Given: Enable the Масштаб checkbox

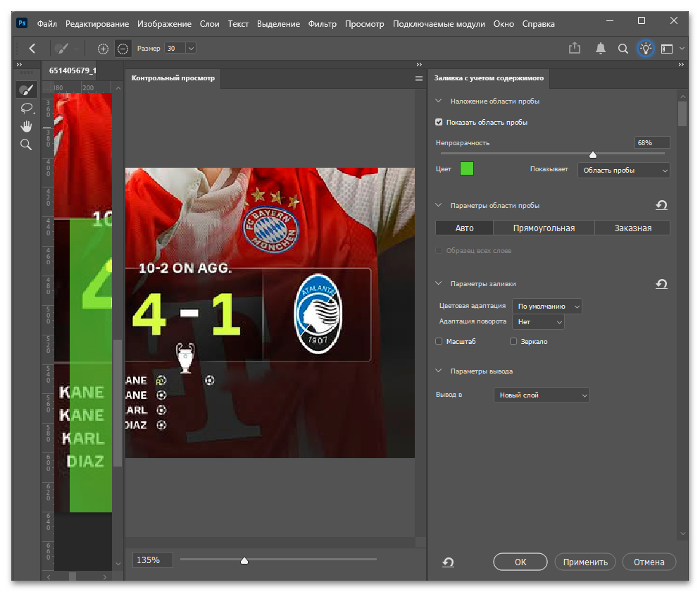Looking at the screenshot, I should [439, 341].
